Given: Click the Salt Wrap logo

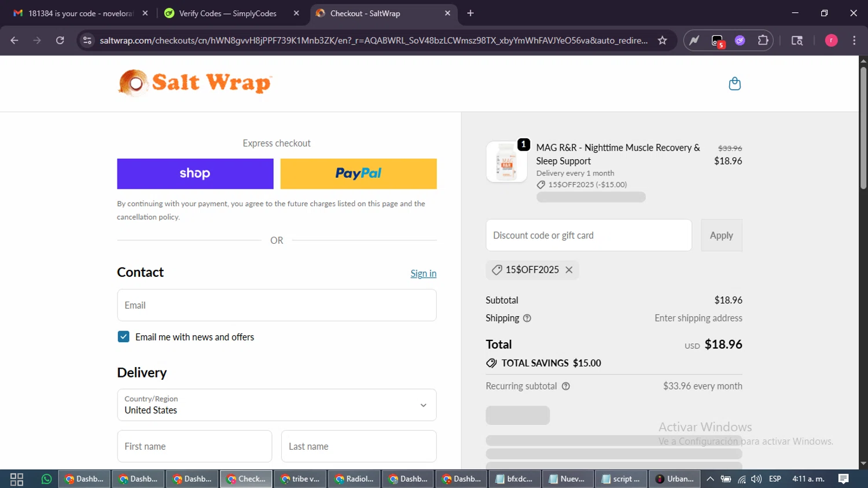Looking at the screenshot, I should [195, 83].
